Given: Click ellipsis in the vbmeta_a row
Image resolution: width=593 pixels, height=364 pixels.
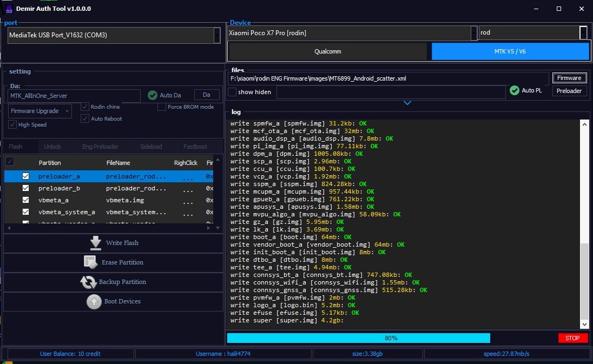Looking at the screenshot, I should [x=188, y=202].
